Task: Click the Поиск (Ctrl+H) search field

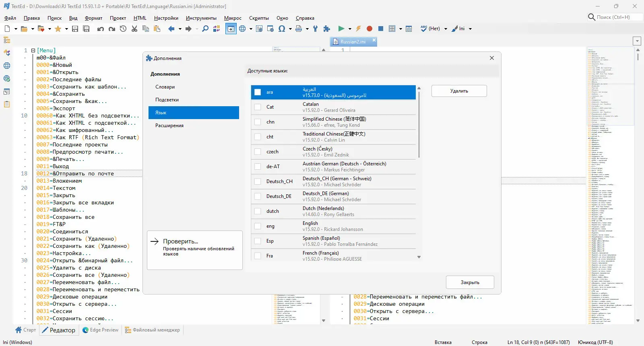Action: [613, 17]
